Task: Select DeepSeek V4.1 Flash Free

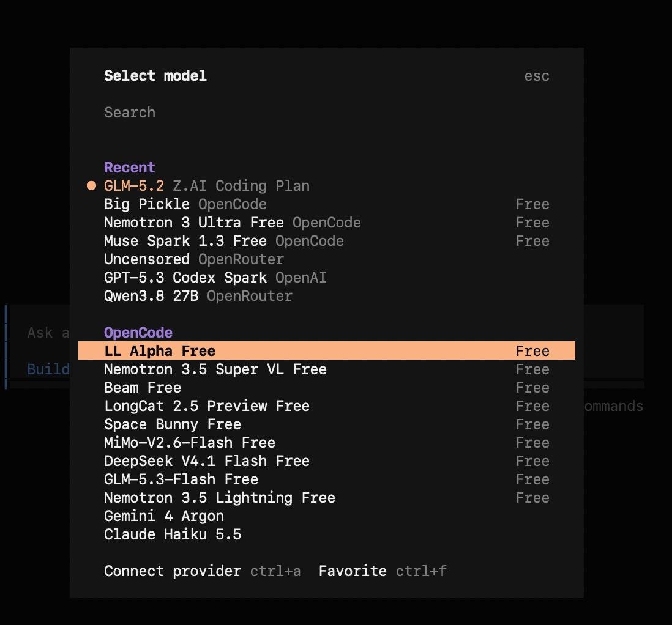Action: pyautogui.click(x=327, y=461)
